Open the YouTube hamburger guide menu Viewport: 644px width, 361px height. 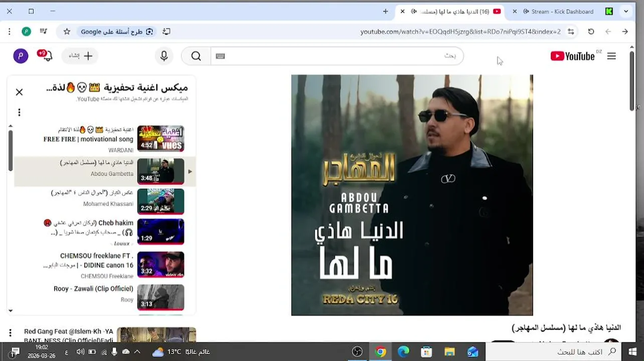611,56
